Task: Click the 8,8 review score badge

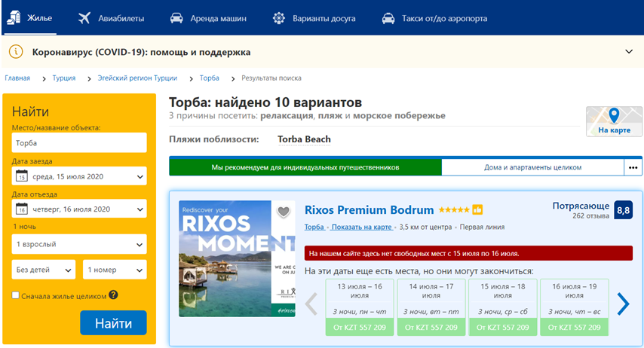Action: pyautogui.click(x=623, y=210)
